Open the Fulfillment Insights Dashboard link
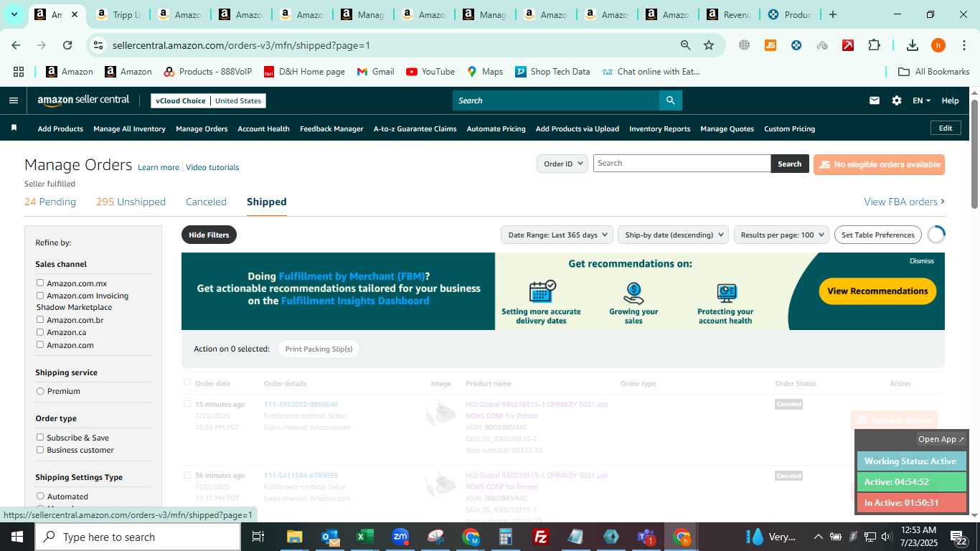Image resolution: width=980 pixels, height=551 pixels. [355, 301]
